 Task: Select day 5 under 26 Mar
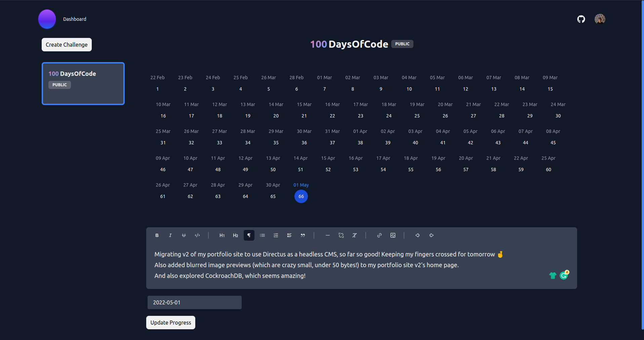[x=269, y=89]
